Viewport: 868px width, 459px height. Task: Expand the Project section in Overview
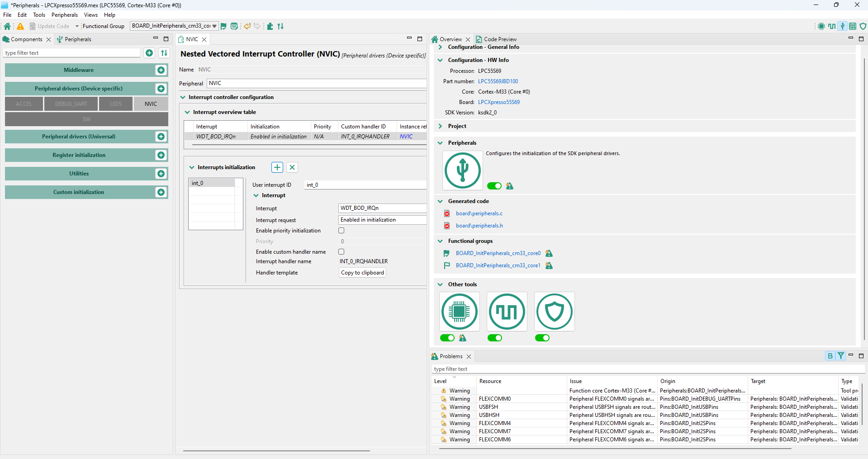pyautogui.click(x=440, y=126)
